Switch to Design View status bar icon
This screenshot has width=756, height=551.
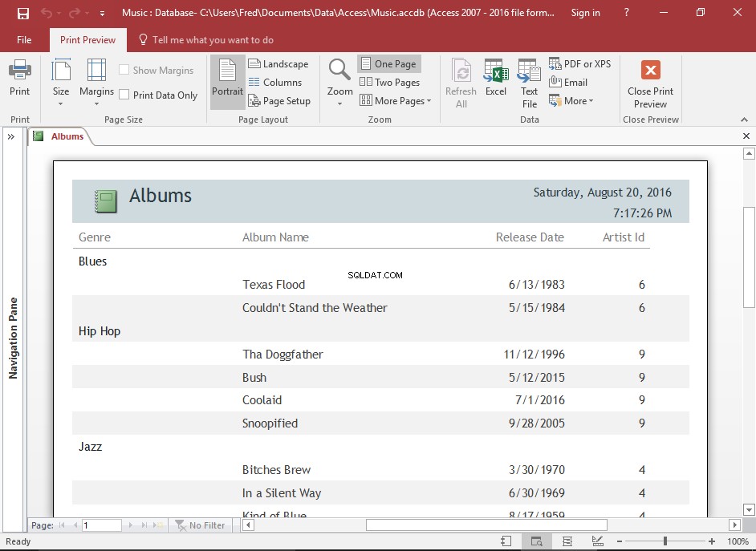(597, 541)
